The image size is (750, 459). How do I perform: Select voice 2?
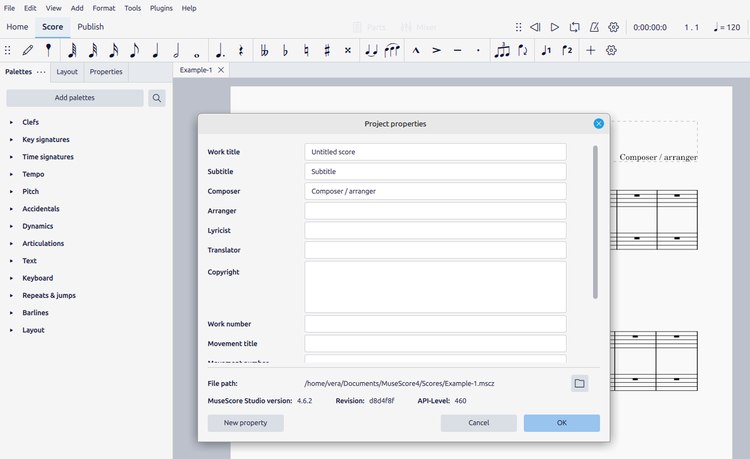coord(567,50)
